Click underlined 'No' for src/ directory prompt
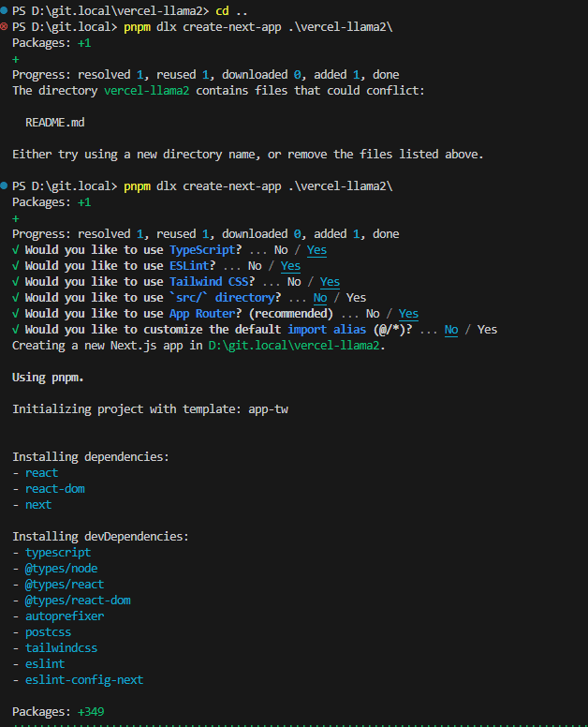 pyautogui.click(x=320, y=298)
